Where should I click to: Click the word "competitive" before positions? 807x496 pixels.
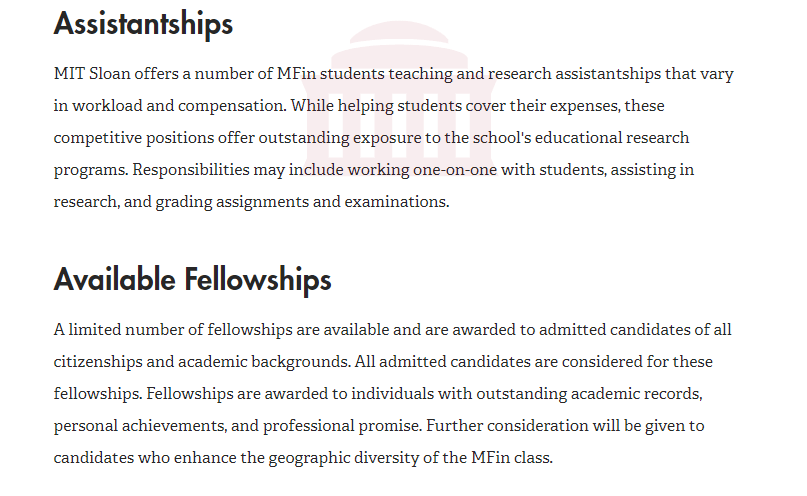point(98,138)
